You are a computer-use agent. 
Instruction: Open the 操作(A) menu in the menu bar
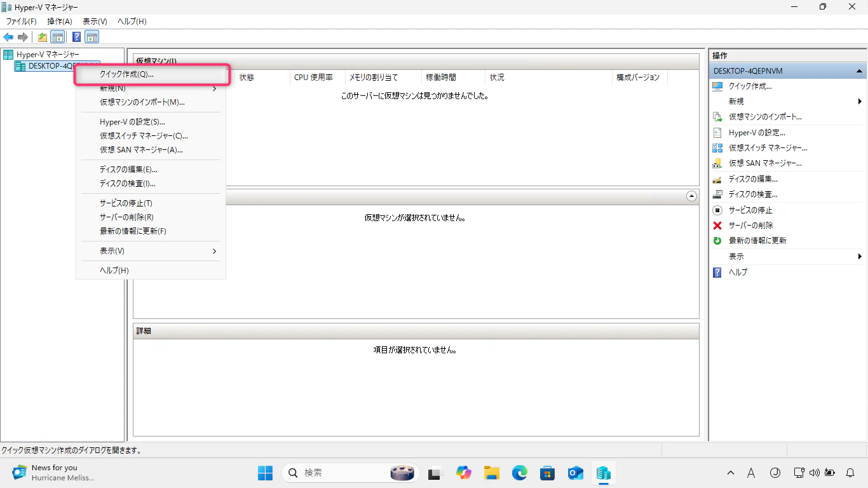click(60, 21)
